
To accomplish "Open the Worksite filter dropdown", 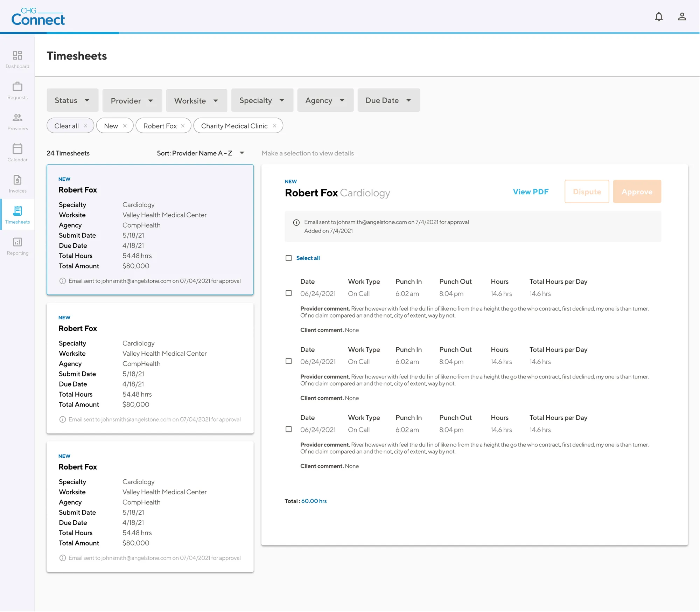I will 196,100.
